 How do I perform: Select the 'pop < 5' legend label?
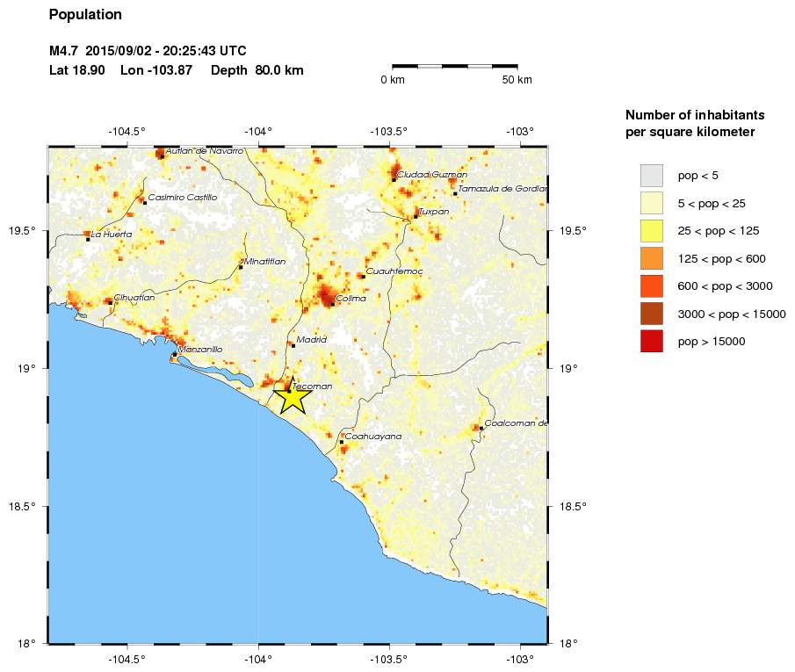698,176
